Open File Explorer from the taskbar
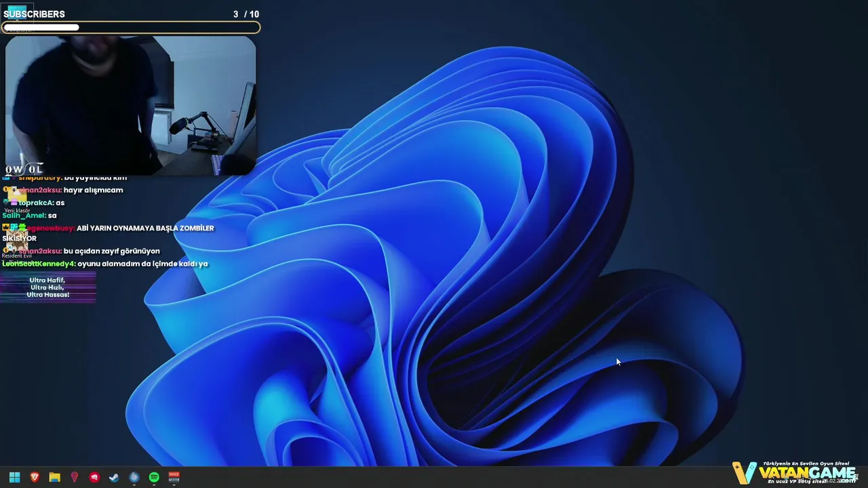 [x=54, y=477]
